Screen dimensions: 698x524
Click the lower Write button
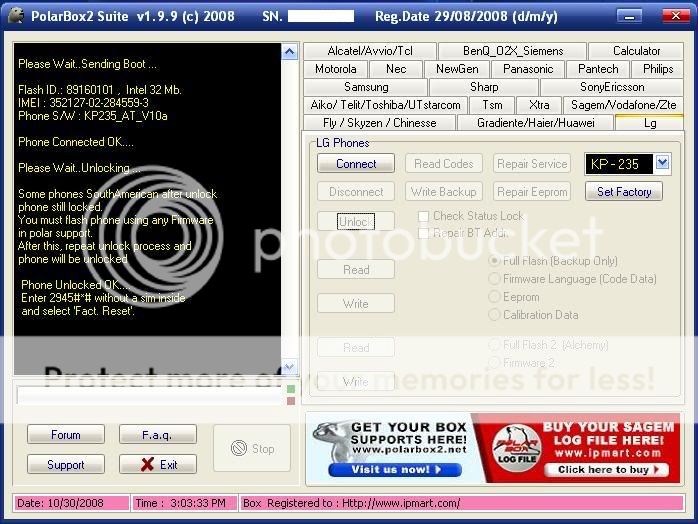click(356, 381)
